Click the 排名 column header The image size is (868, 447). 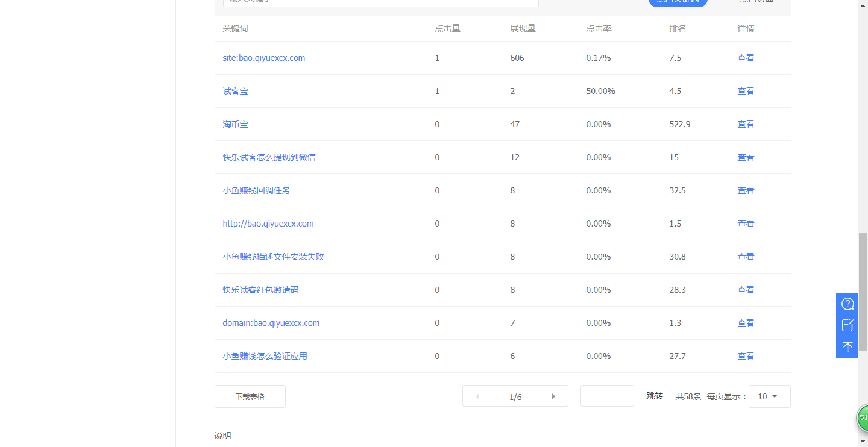point(678,28)
